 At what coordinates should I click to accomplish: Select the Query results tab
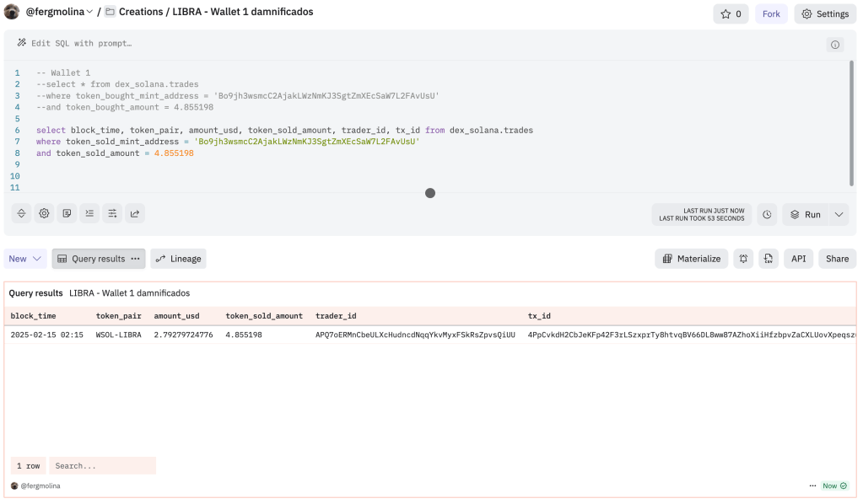click(x=90, y=259)
